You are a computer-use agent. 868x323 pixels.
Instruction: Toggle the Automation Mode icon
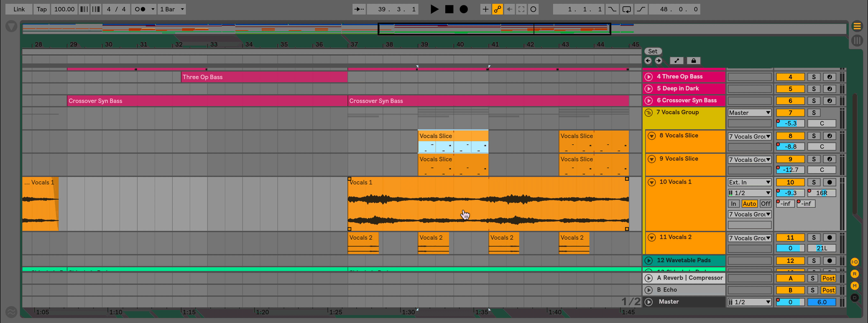point(677,61)
